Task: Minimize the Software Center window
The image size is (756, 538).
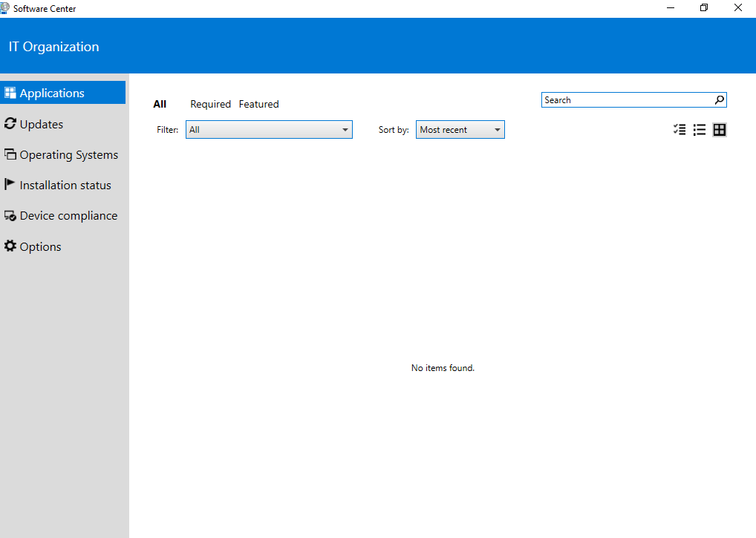Action: 670,7
